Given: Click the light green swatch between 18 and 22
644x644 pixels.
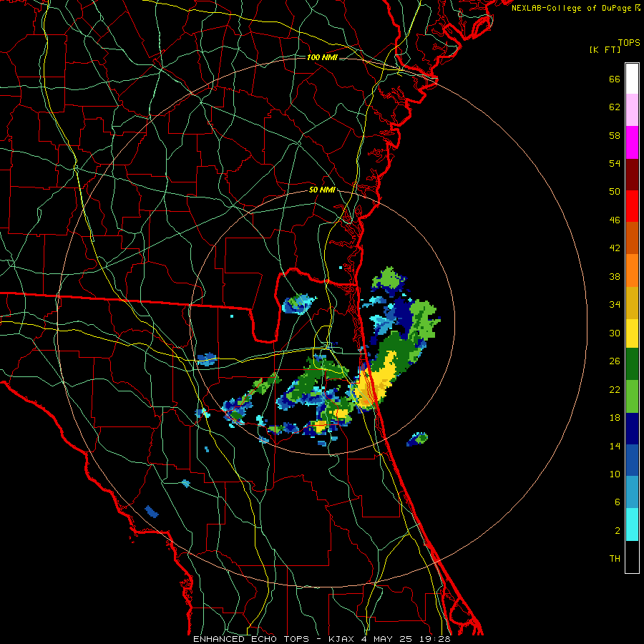Looking at the screenshot, I should (632, 396).
